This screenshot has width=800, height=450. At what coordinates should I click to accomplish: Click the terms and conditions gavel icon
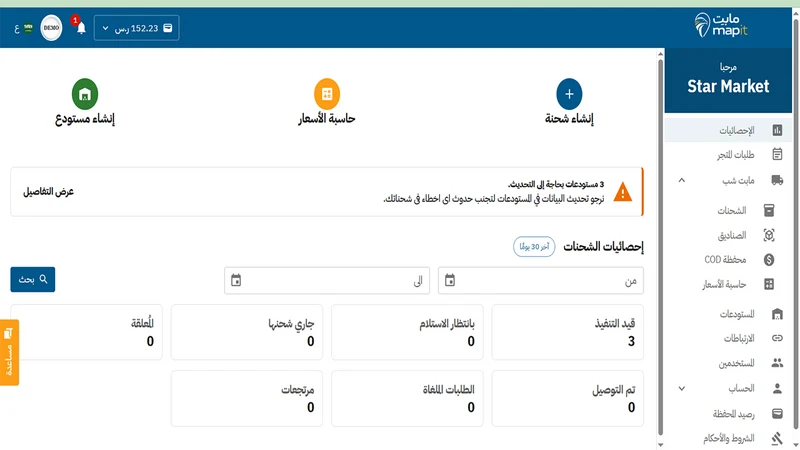[x=777, y=438]
